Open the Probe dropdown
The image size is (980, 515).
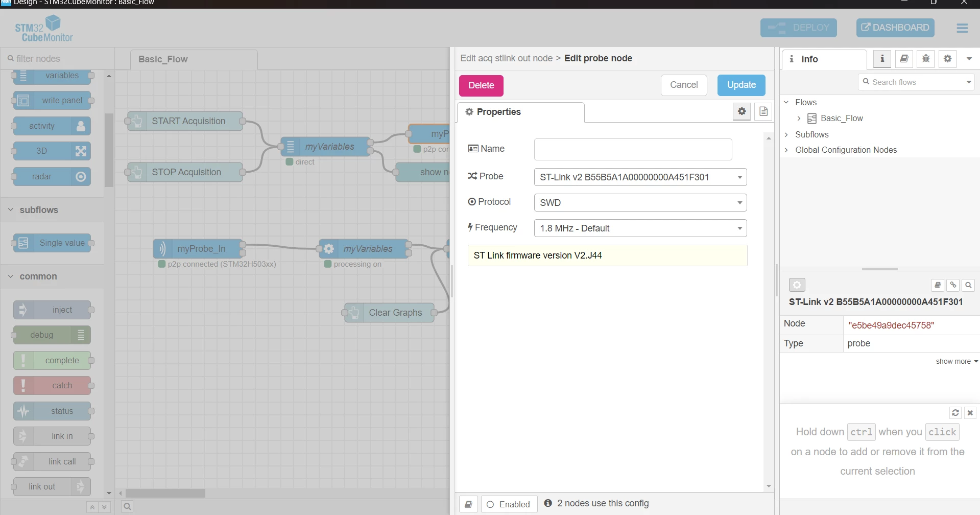640,177
